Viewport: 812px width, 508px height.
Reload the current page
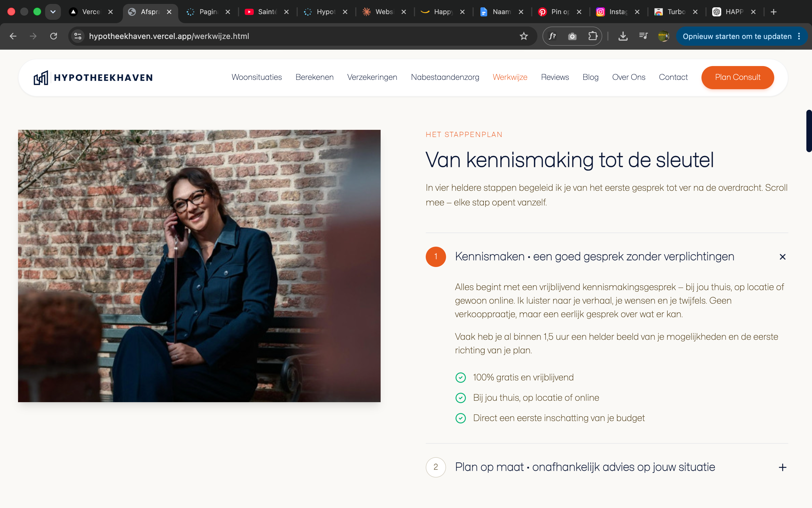pos(54,36)
